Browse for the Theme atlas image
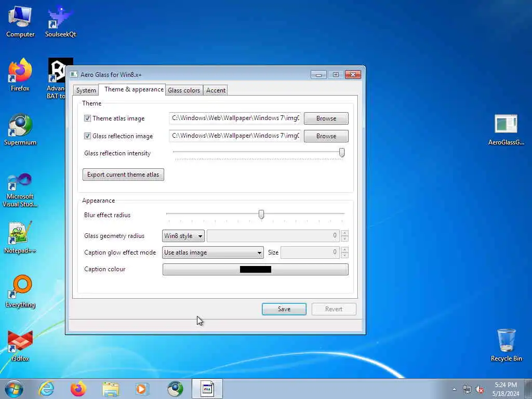532x399 pixels. (326, 118)
